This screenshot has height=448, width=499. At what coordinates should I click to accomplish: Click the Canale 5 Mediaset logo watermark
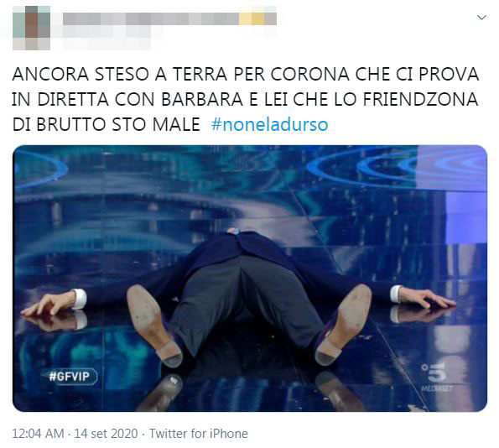(435, 378)
